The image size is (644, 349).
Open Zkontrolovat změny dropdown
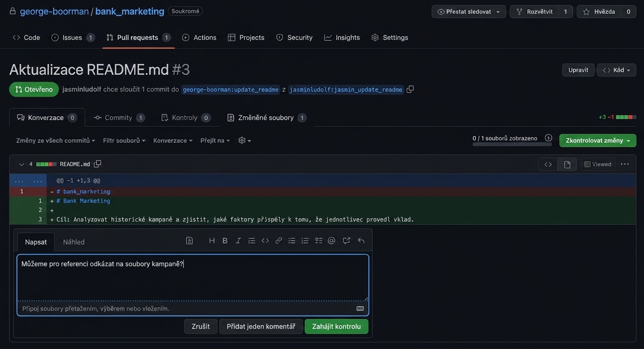point(598,141)
